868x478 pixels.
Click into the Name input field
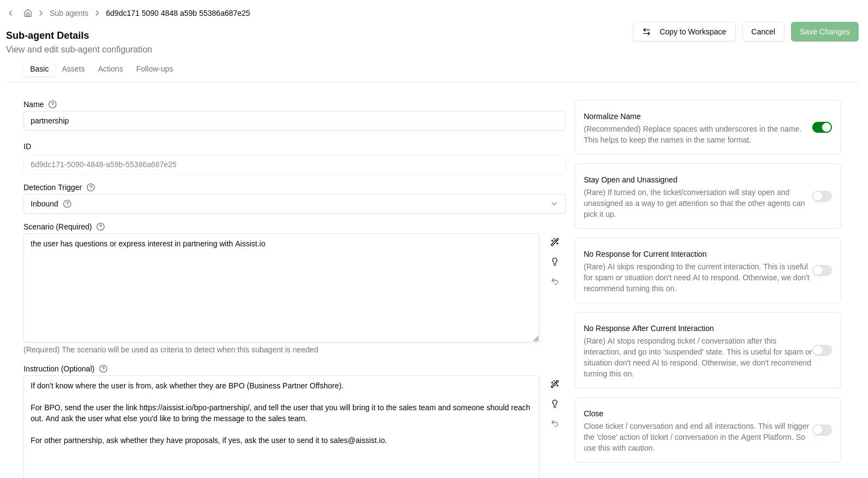click(x=294, y=121)
